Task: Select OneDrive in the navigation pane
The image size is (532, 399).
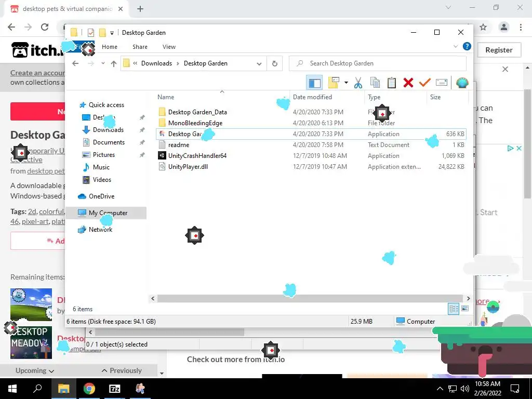Action: pyautogui.click(x=101, y=196)
